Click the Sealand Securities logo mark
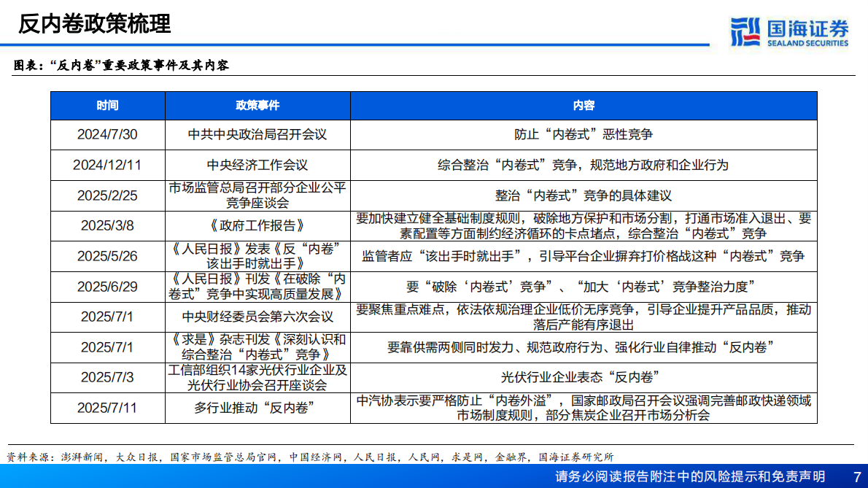The width and height of the screenshot is (868, 488). (745, 30)
